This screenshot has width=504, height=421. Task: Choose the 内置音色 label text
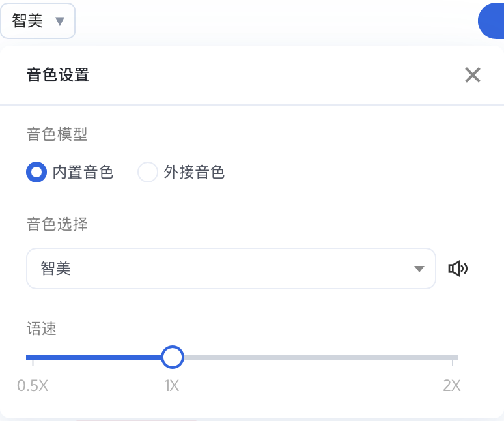coord(83,172)
